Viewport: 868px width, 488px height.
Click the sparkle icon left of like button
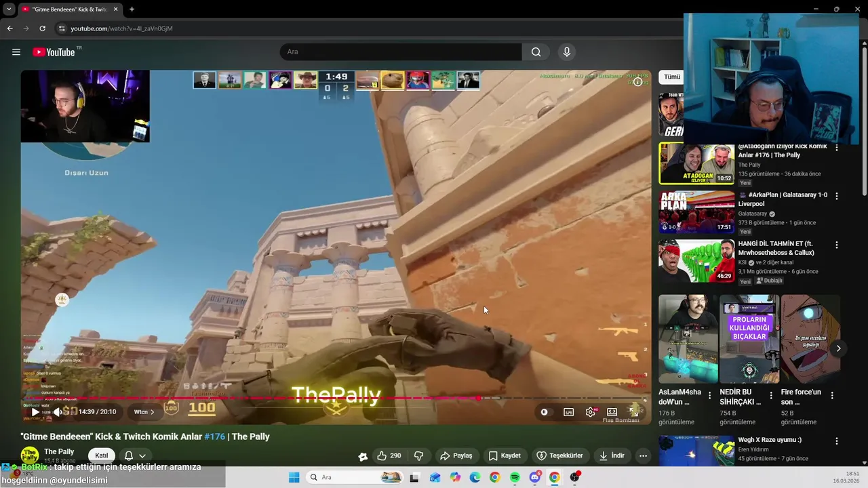pos(363,456)
